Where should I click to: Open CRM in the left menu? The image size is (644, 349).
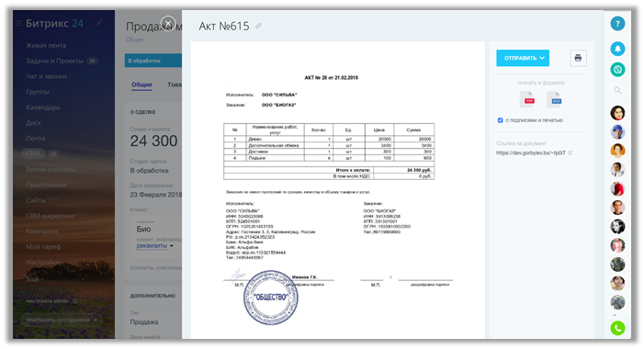(x=33, y=153)
